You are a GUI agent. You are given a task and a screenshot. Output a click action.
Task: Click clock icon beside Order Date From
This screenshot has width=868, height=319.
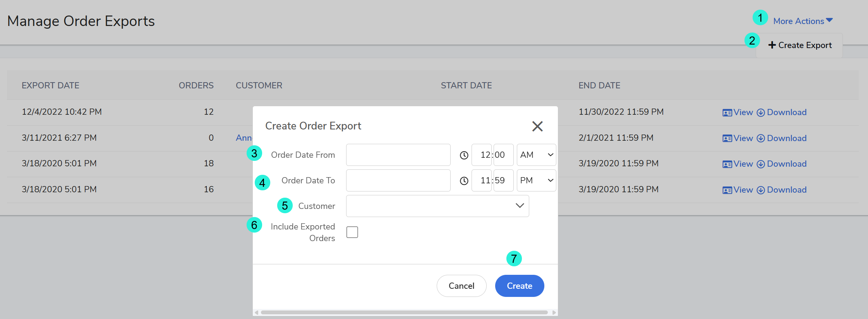[464, 155]
